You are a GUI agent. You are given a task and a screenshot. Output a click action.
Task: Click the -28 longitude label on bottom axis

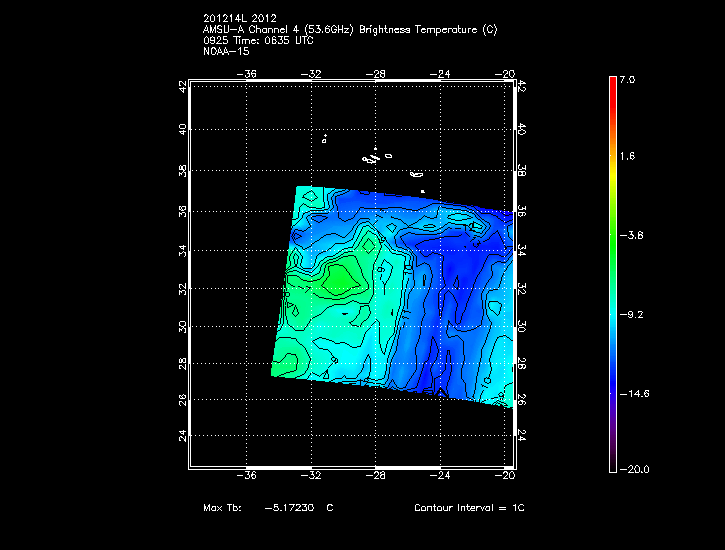[x=377, y=477]
